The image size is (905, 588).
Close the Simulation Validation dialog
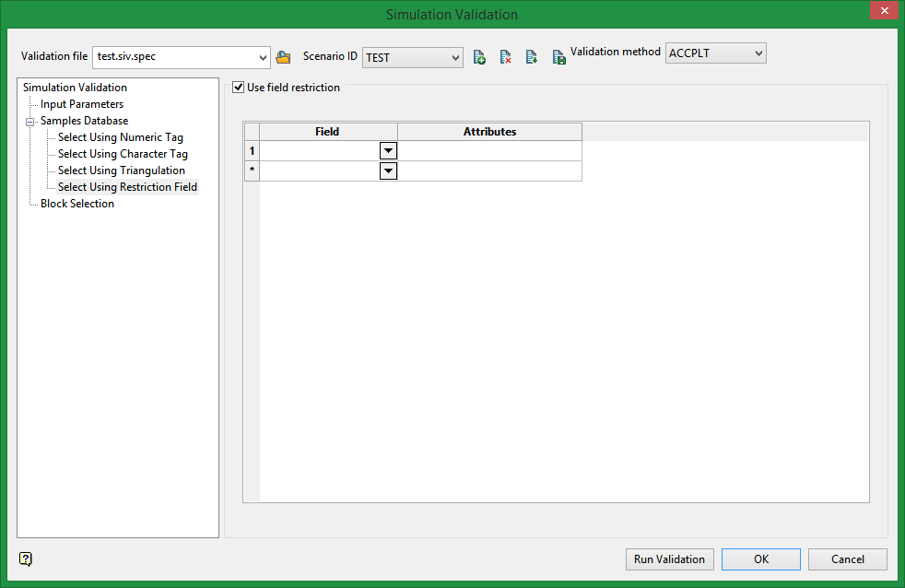tap(882, 11)
